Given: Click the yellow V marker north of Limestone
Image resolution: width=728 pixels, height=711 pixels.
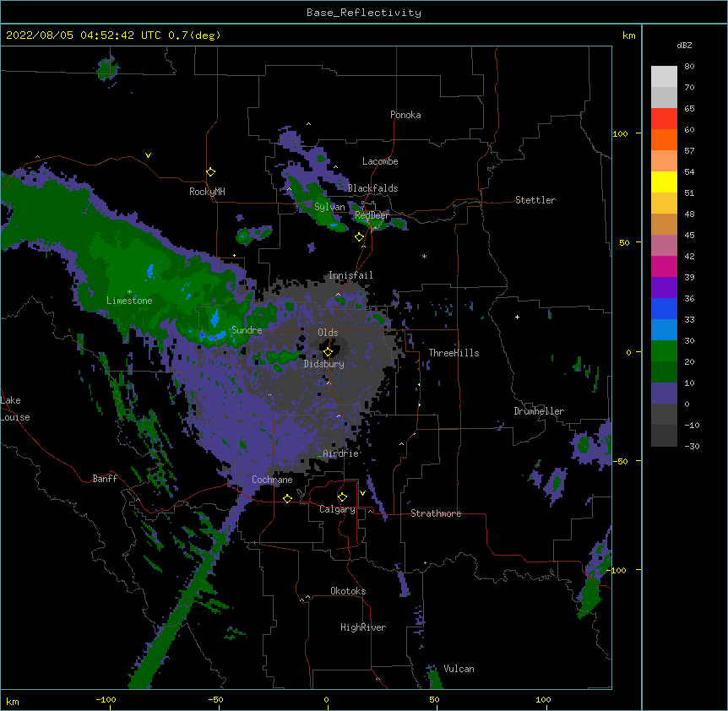Looking at the screenshot, I should click(x=148, y=155).
